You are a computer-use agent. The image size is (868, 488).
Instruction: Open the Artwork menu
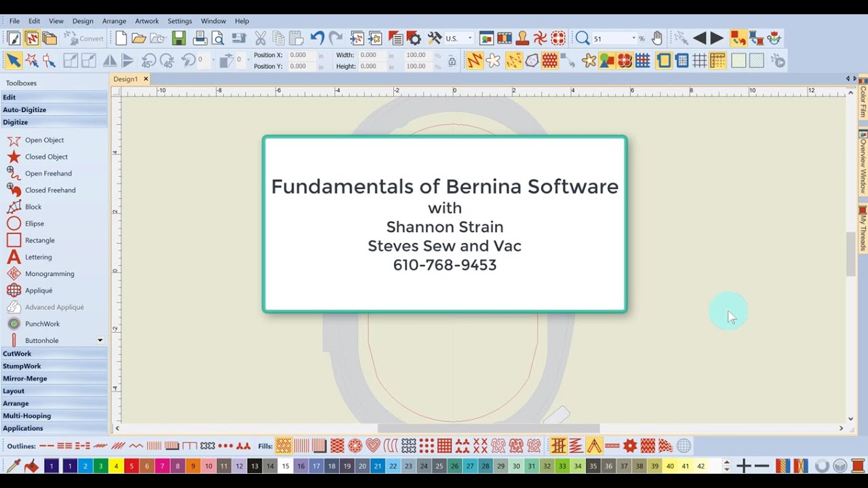146,21
